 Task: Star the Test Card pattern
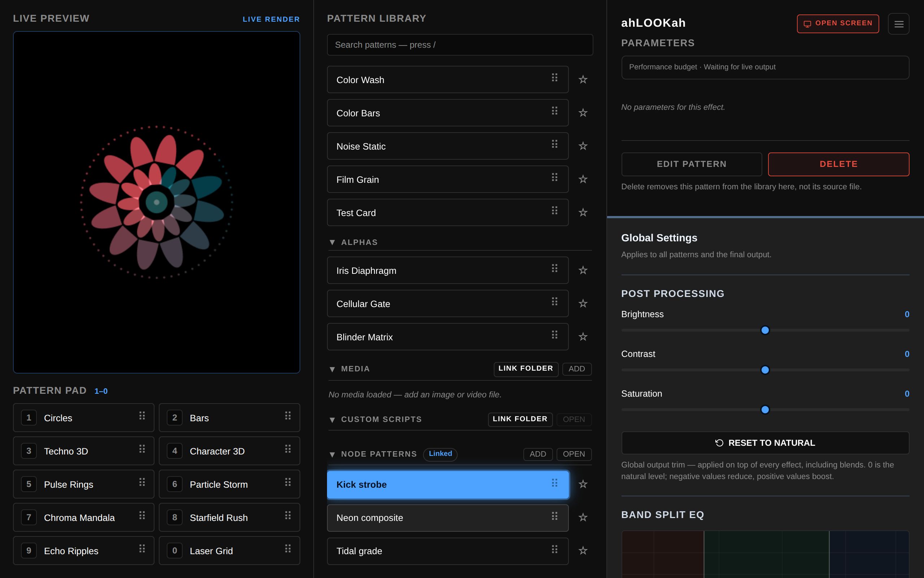click(x=583, y=212)
